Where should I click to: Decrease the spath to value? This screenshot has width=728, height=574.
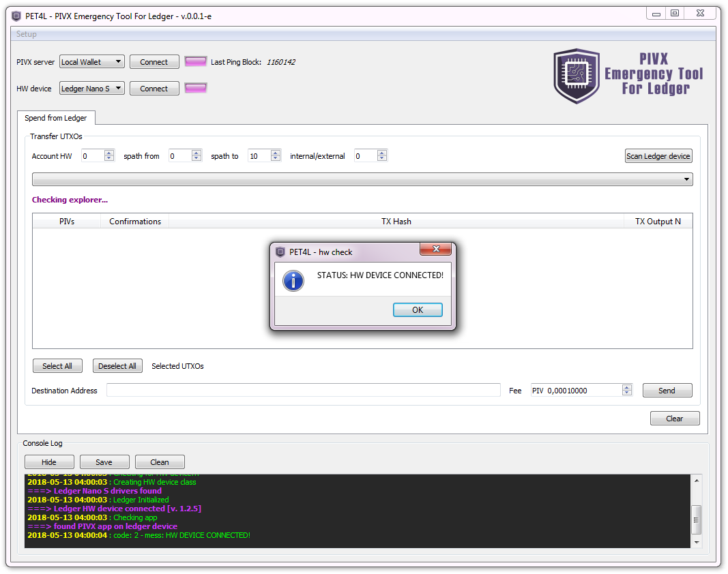click(x=276, y=159)
